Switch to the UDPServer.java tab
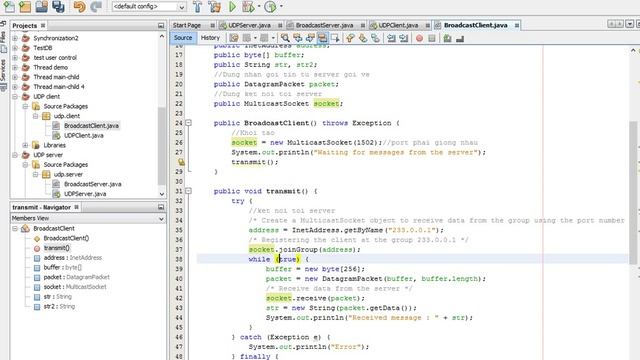The width and height of the screenshot is (640, 360). pos(249,25)
